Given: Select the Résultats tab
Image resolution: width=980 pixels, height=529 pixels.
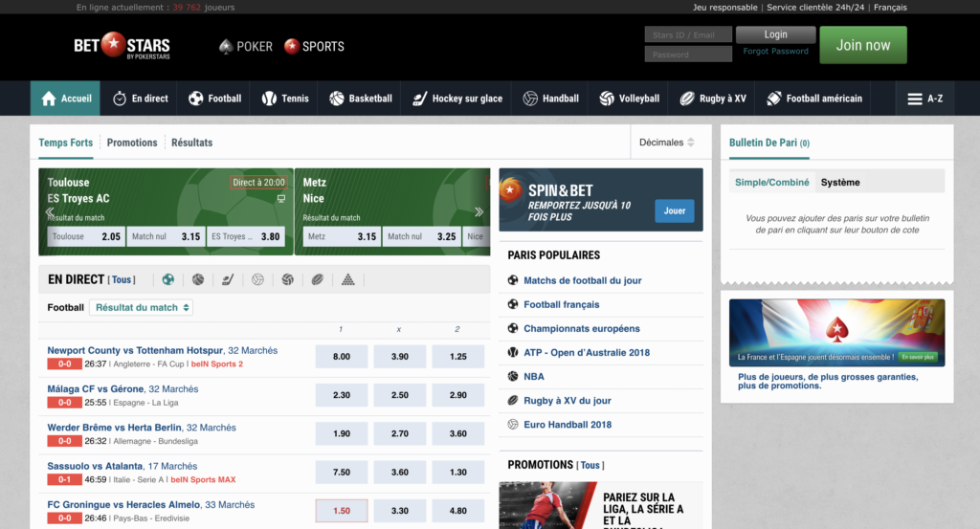Looking at the screenshot, I should coord(191,143).
